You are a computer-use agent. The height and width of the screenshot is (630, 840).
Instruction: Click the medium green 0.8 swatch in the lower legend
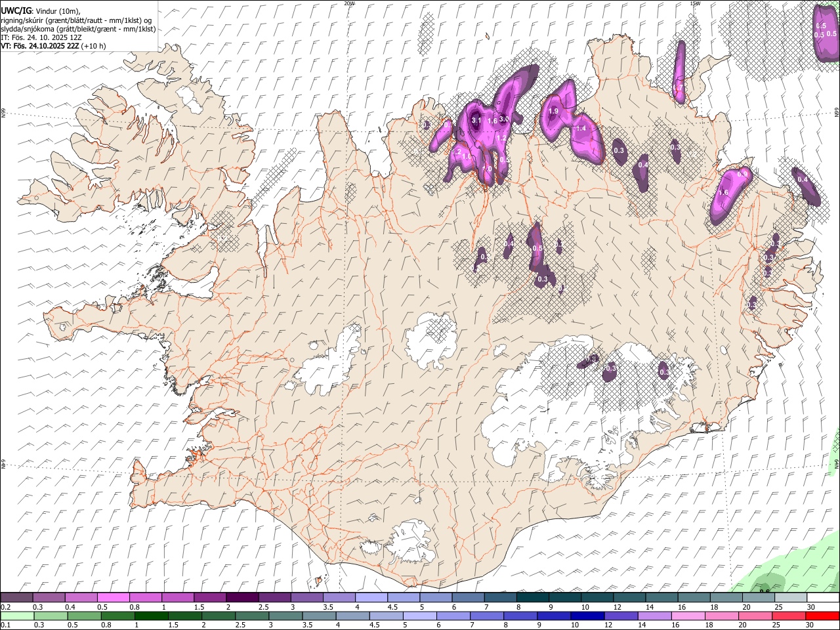coord(118,616)
